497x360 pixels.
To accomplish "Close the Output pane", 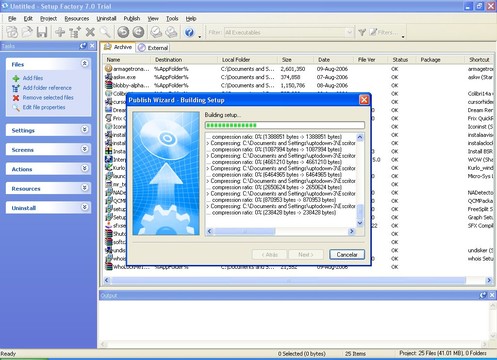I will coord(492,295).
